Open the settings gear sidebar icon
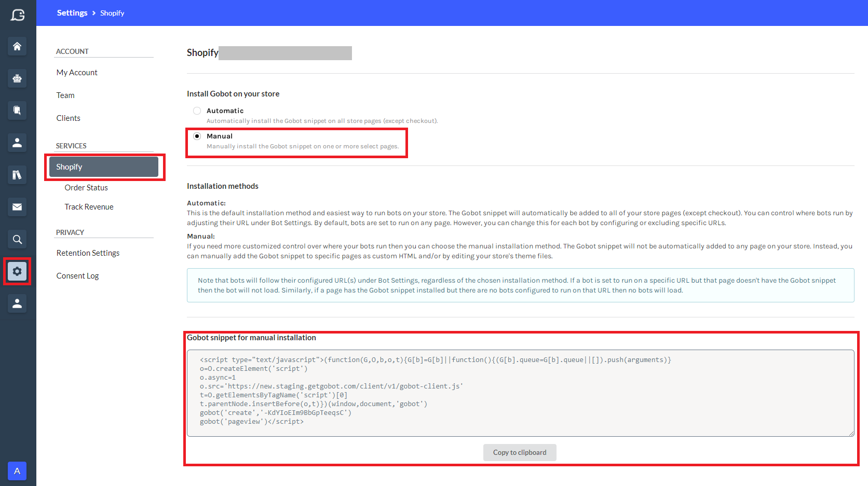The width and height of the screenshot is (868, 486). [17, 271]
